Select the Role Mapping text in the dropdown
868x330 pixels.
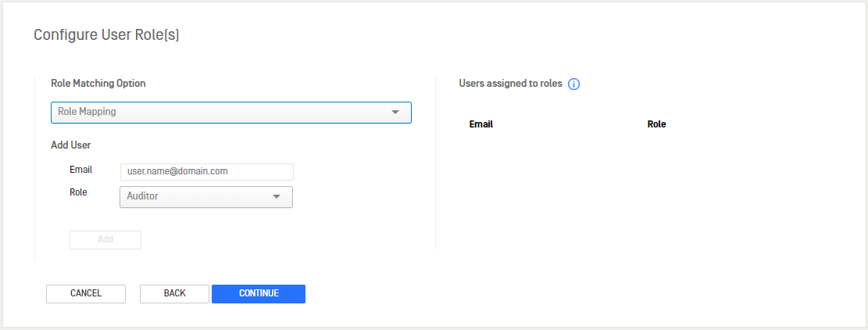pyautogui.click(x=87, y=111)
